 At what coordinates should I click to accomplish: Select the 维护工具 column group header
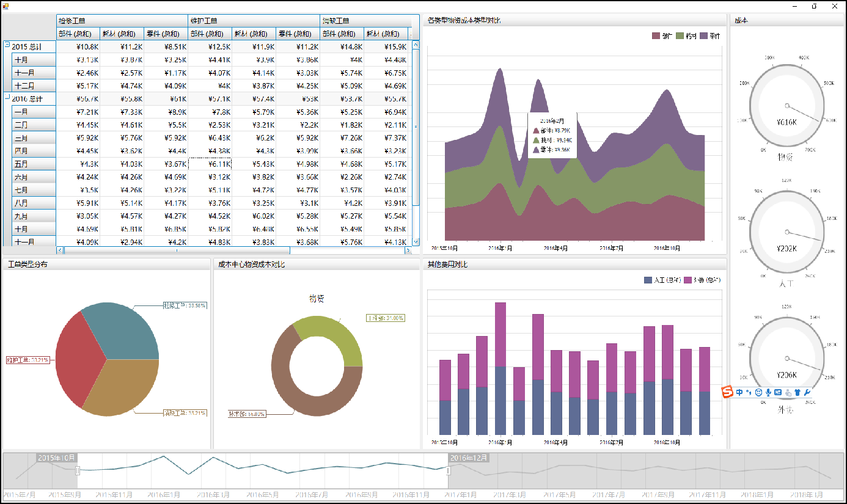coord(254,21)
